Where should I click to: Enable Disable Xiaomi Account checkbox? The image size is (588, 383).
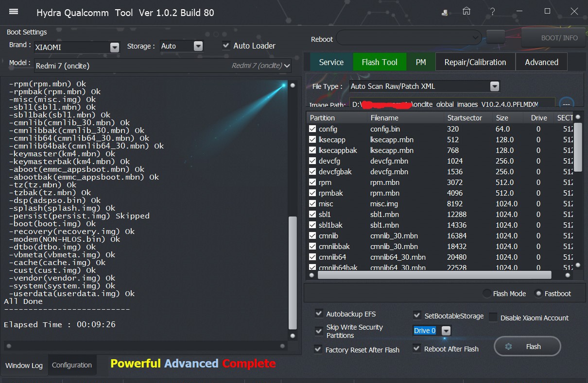tap(493, 317)
